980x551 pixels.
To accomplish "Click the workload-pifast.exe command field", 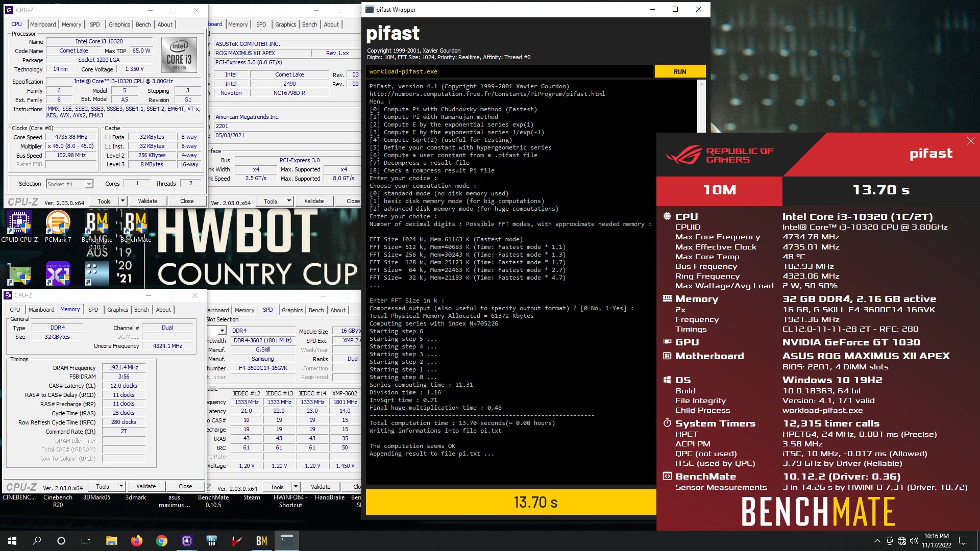I will (509, 71).
